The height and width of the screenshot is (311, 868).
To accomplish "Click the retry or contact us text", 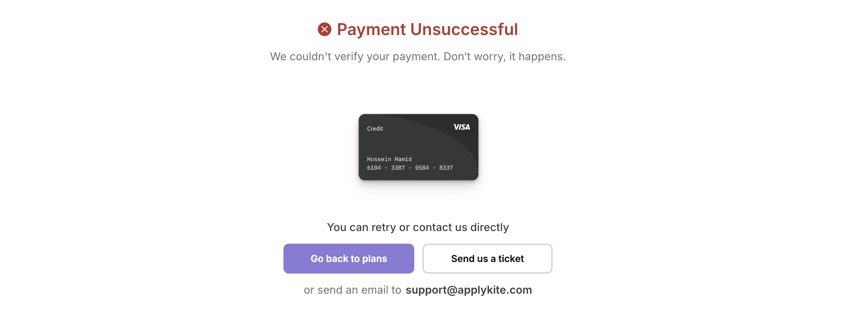I will 418,227.
